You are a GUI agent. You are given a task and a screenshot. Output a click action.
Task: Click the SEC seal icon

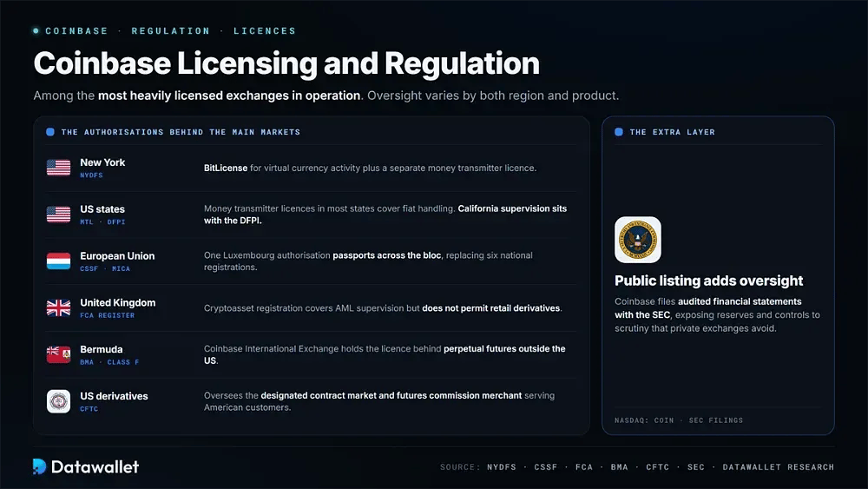(638, 240)
